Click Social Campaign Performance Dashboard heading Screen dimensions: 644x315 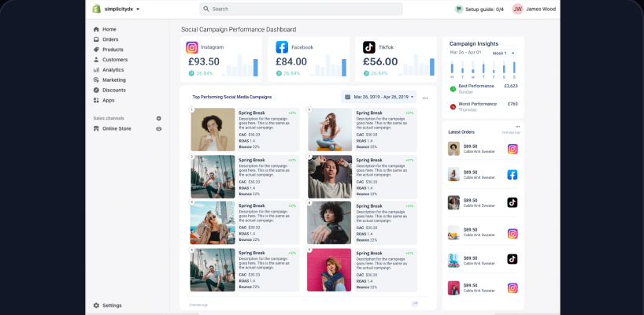pyautogui.click(x=239, y=30)
